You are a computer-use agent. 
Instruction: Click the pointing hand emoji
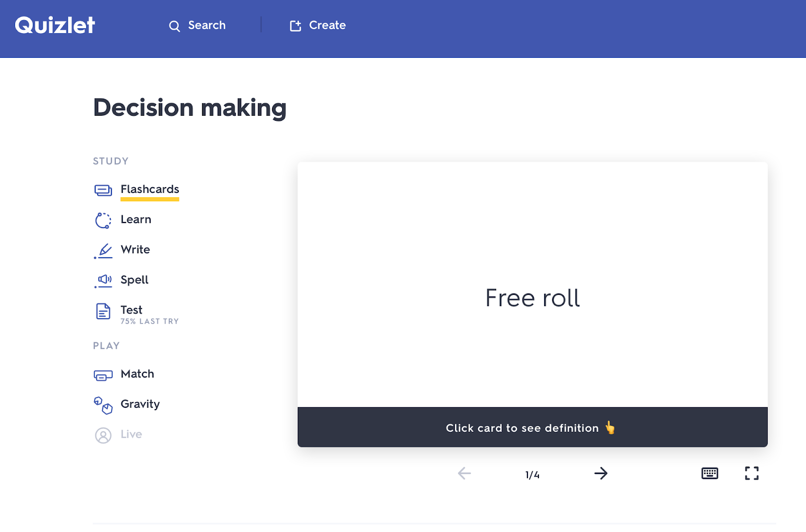610,427
